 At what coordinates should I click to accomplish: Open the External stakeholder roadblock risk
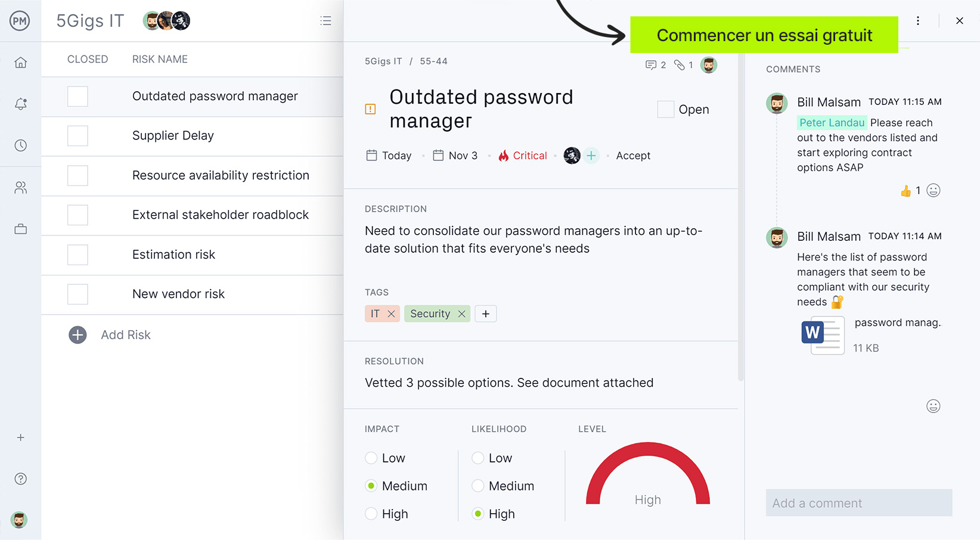[x=221, y=215]
